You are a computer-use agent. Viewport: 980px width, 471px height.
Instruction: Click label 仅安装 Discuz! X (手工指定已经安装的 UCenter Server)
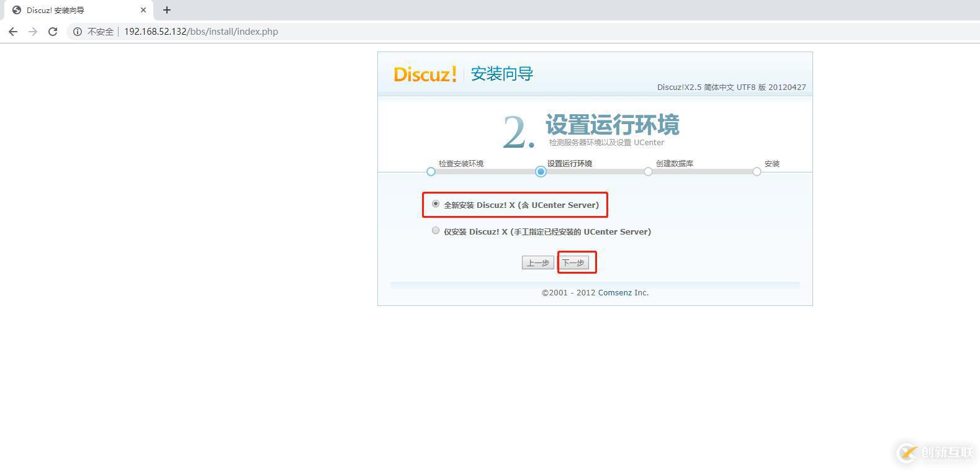click(x=547, y=231)
